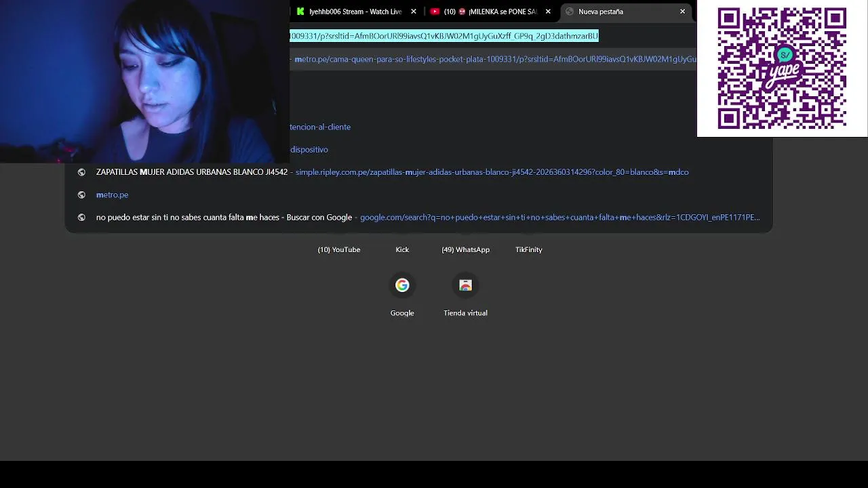Choose the 'no puedo estar sin ti' Google search suggestion
The height and width of the screenshot is (488, 868).
point(419,218)
